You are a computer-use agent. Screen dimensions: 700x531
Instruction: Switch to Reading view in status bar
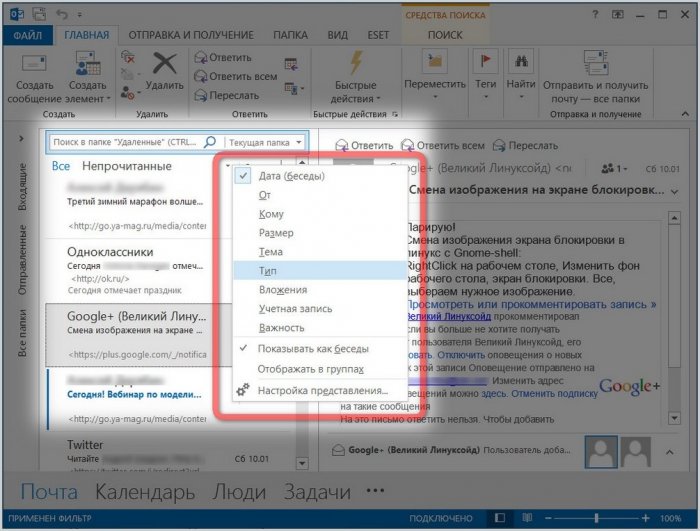coord(527,518)
